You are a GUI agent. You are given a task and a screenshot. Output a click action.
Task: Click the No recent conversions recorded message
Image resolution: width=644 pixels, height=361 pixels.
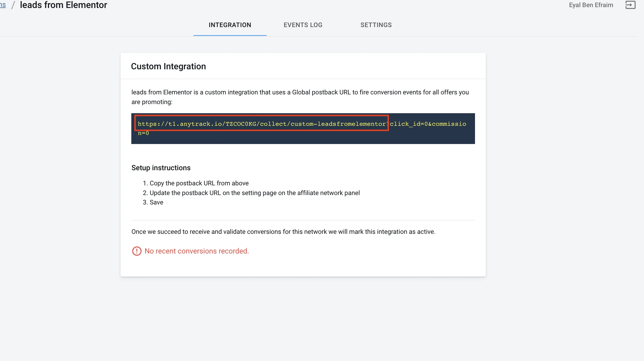[197, 251]
